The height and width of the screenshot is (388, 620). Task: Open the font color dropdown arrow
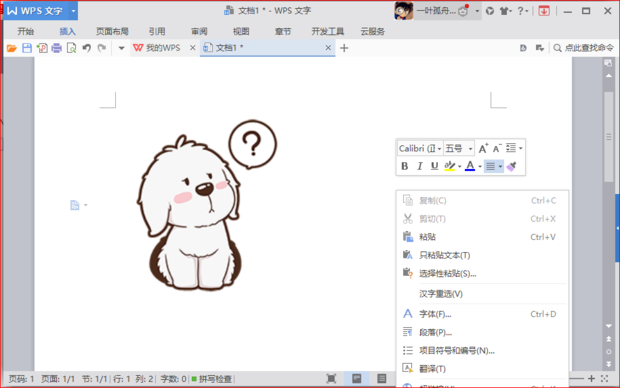[480, 167]
